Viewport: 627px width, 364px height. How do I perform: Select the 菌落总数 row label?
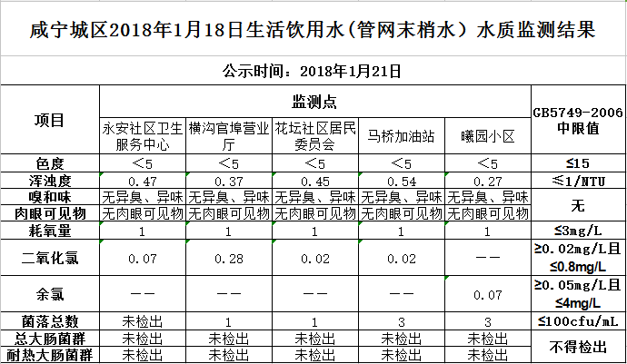click(x=49, y=322)
